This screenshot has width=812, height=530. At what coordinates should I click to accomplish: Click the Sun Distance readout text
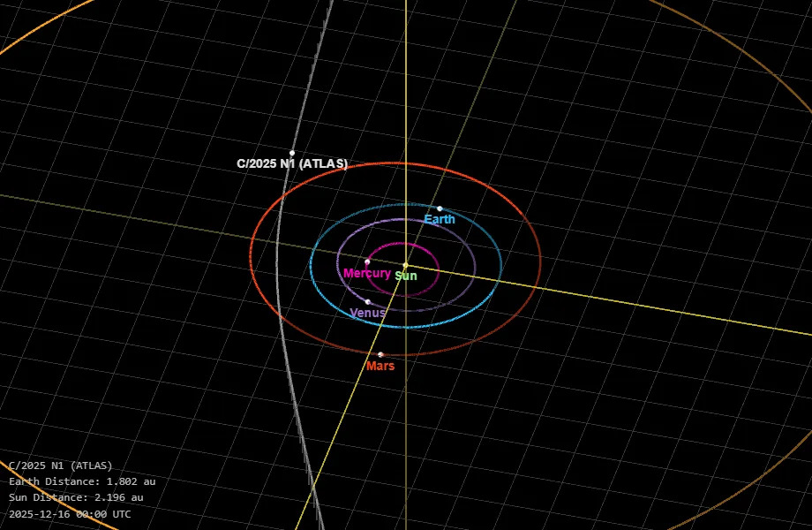76,497
